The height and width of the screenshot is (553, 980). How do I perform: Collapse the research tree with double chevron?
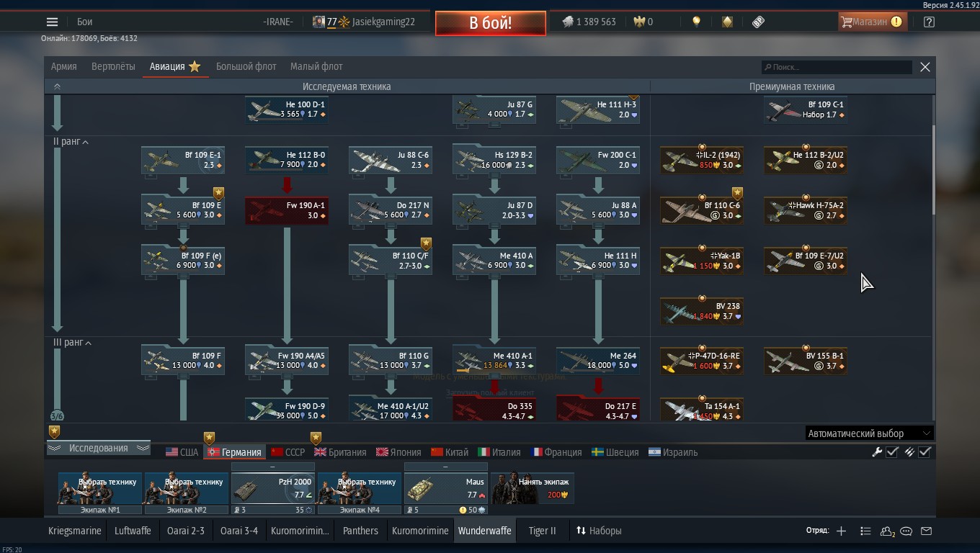57,86
